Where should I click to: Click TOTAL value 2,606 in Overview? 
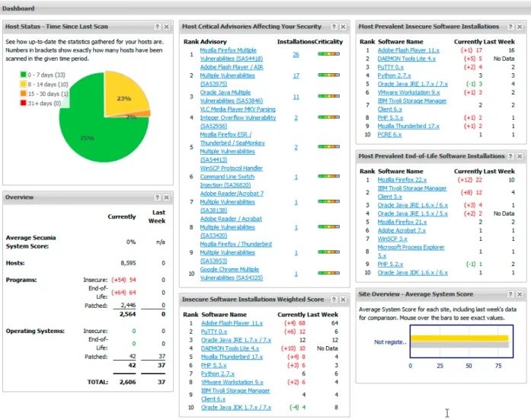coord(127,382)
